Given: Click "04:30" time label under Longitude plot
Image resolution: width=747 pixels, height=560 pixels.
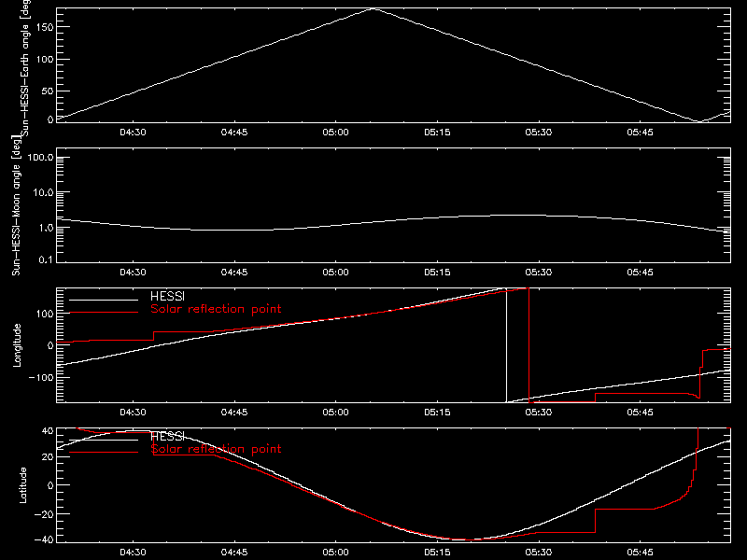Looking at the screenshot, I should coord(133,413).
